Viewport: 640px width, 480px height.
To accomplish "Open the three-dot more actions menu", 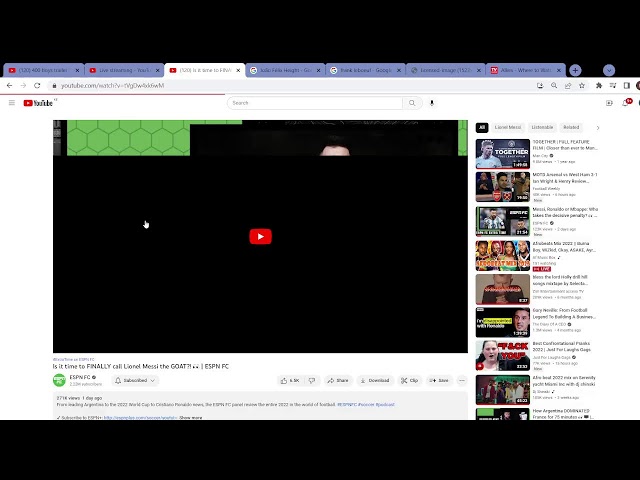I will [462, 380].
